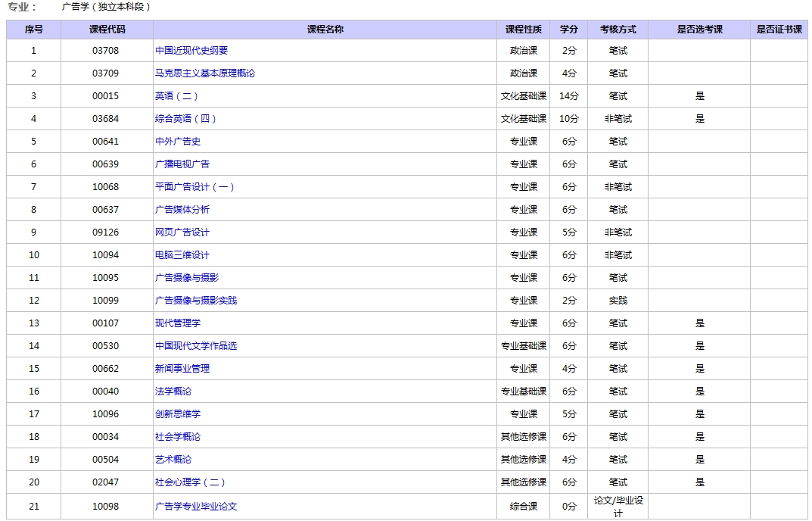Open the 平面广告设计（一） course link
The image size is (812, 521).
tap(194, 187)
